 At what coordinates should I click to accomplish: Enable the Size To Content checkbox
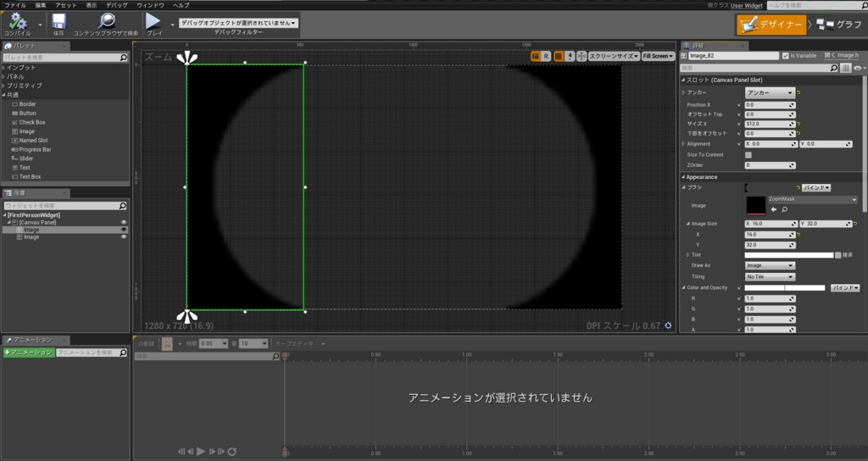click(748, 155)
